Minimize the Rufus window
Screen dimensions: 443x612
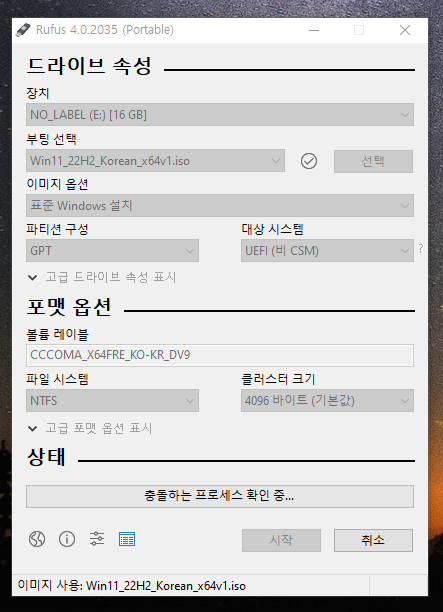[x=314, y=30]
